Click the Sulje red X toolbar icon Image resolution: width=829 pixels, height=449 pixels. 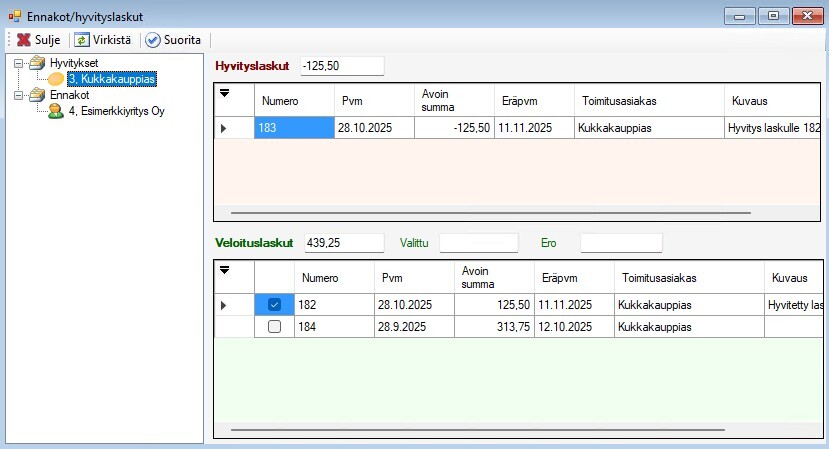(22, 40)
